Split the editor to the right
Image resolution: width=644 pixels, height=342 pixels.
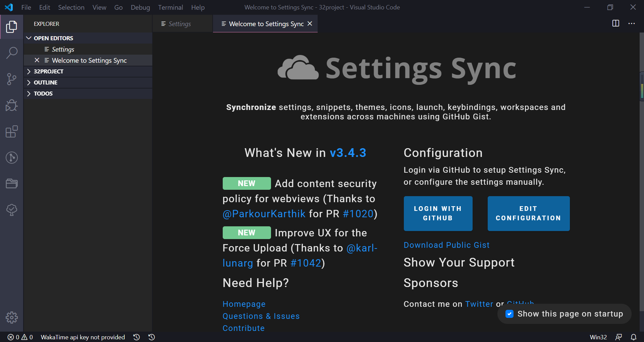pos(615,23)
